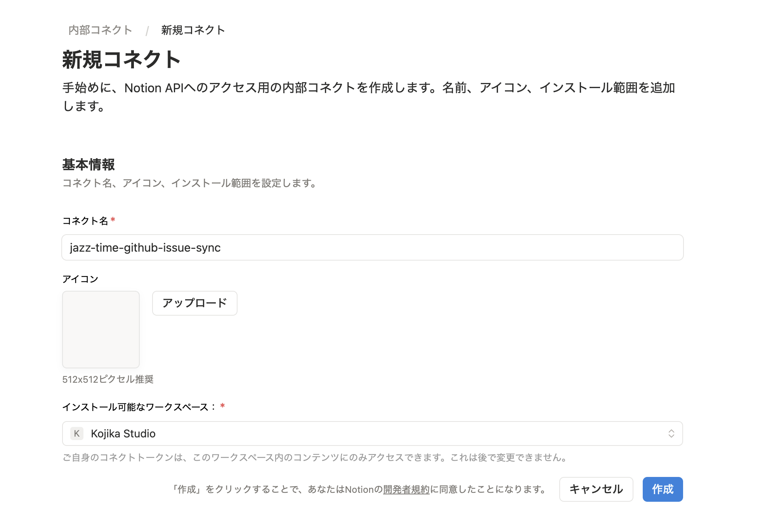Create the connection with 作成 button
This screenshot has width=784, height=532.
[663, 489]
